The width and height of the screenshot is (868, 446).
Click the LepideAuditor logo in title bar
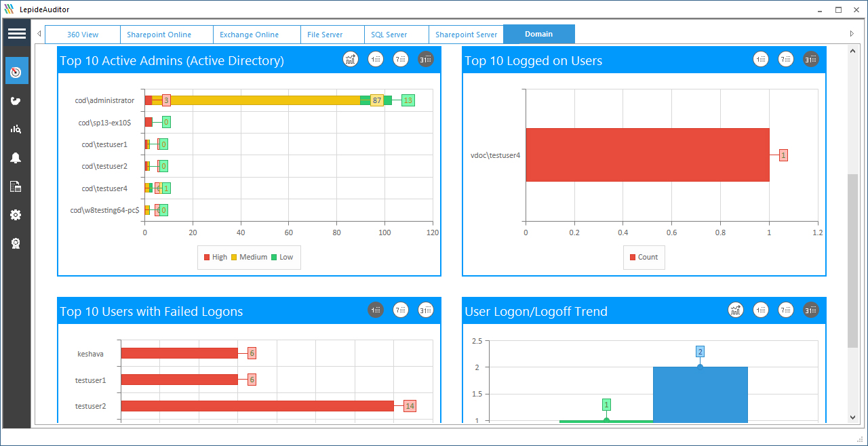coord(9,9)
